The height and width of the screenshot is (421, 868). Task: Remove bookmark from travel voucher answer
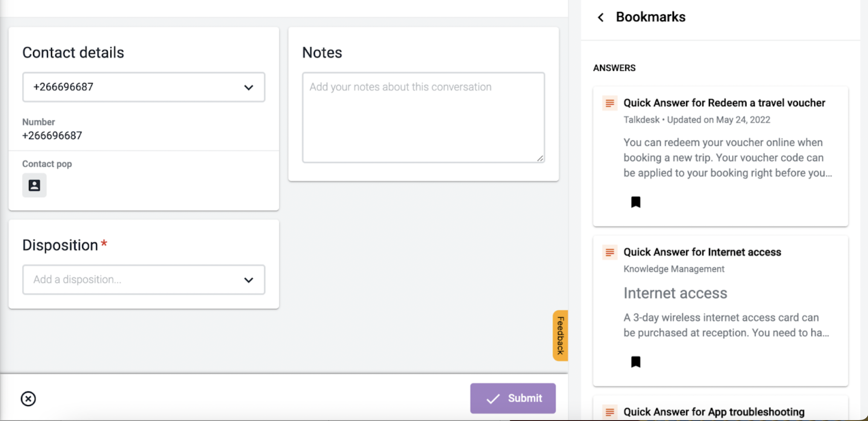pos(636,202)
